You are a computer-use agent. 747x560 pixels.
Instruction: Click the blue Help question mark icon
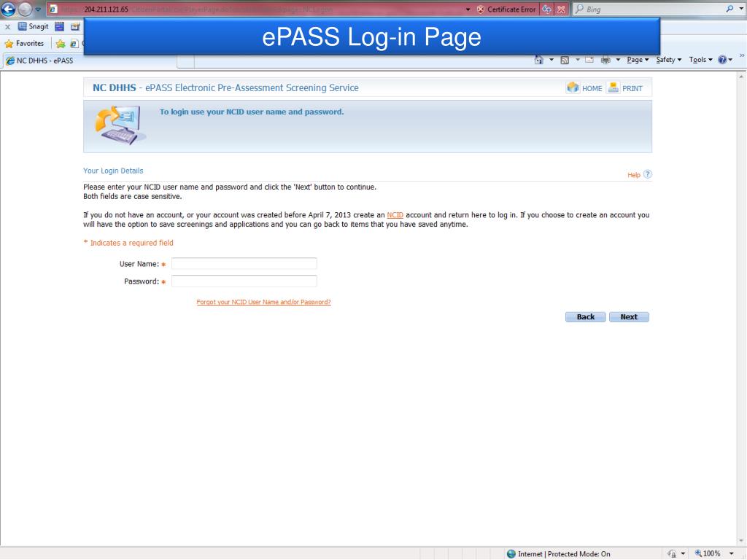[x=722, y=60]
